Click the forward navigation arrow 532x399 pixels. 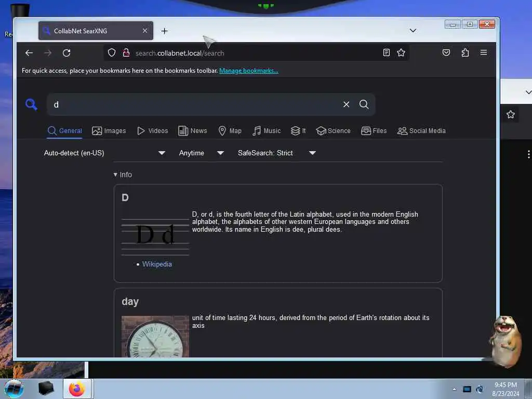(48, 53)
